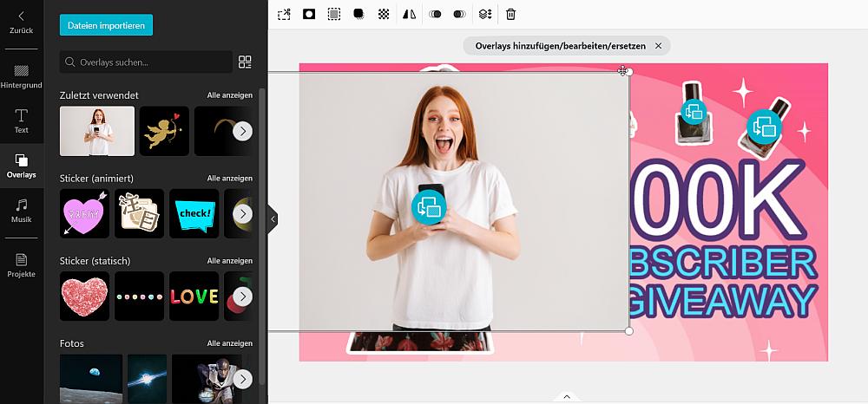Collapse the overlays side panel

(273, 218)
